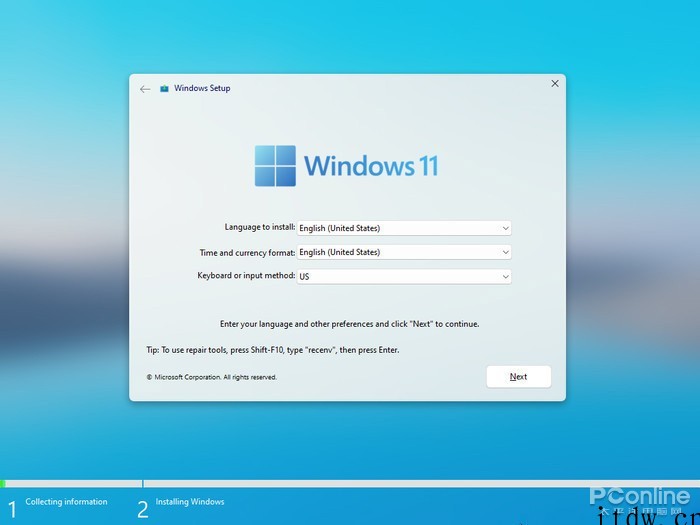The height and width of the screenshot is (525, 700).
Task: Click the 'Language to install:' label
Action: [x=260, y=227]
